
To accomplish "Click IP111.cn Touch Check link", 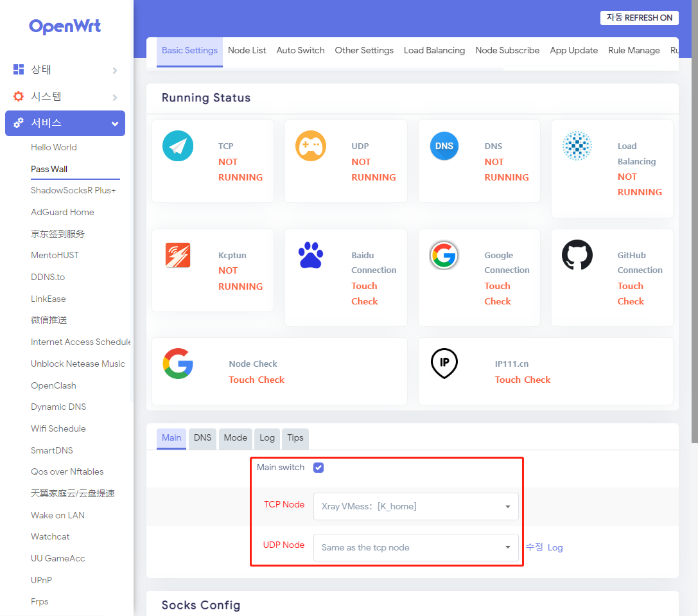I will (523, 380).
